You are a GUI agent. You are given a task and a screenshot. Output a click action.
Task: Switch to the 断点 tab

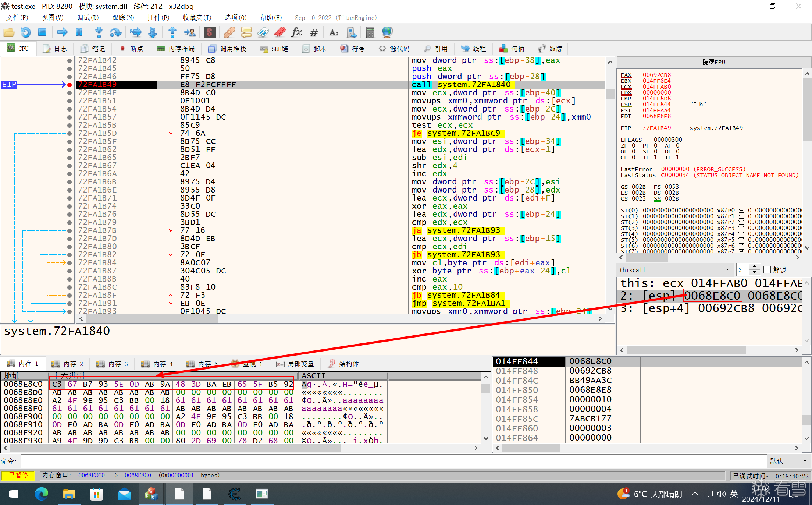click(x=132, y=49)
